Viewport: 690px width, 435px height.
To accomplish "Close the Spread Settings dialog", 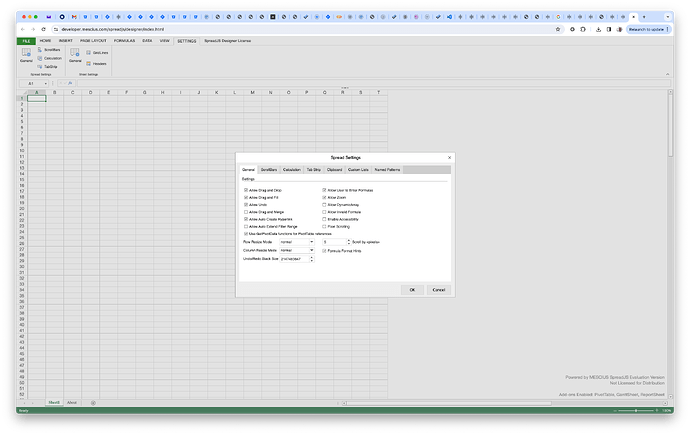I will [449, 157].
